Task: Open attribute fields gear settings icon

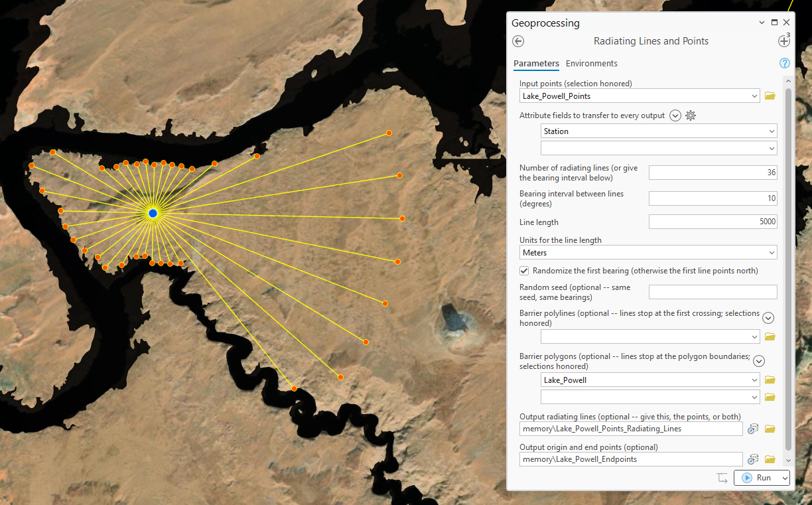Action: click(x=691, y=115)
